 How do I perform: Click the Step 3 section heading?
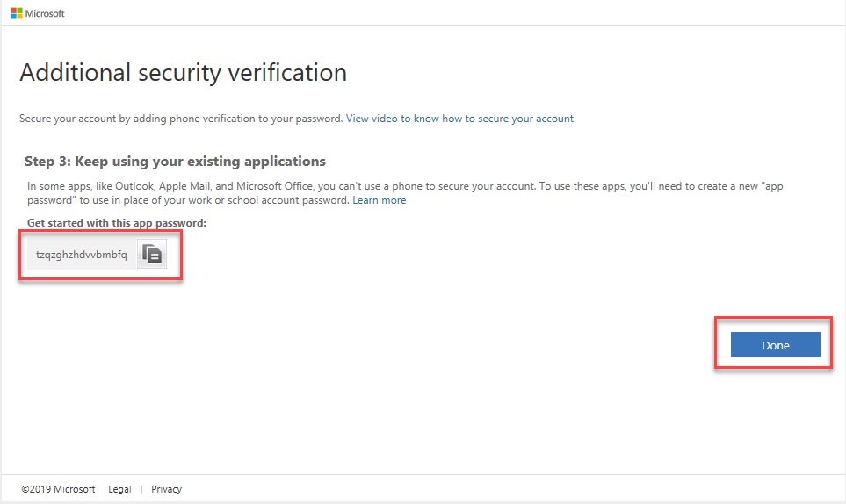(x=175, y=162)
